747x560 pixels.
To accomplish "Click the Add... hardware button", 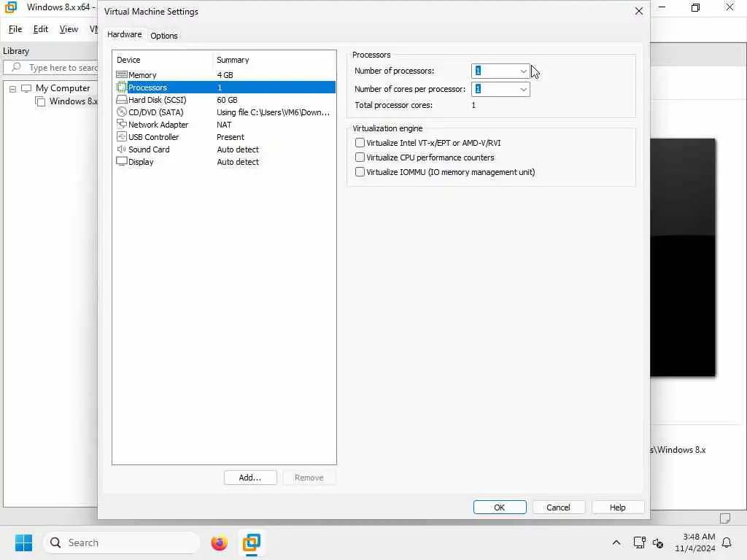I will point(250,478).
